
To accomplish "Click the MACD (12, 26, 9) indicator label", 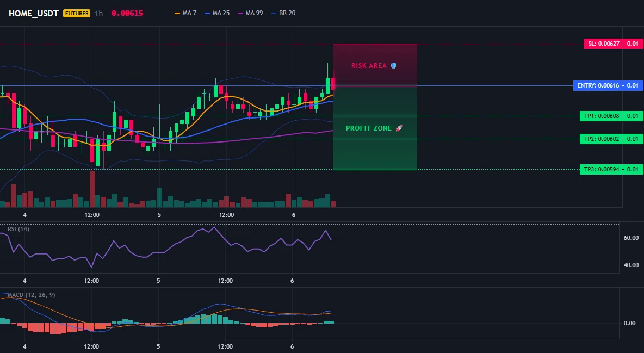I will pos(31,295).
